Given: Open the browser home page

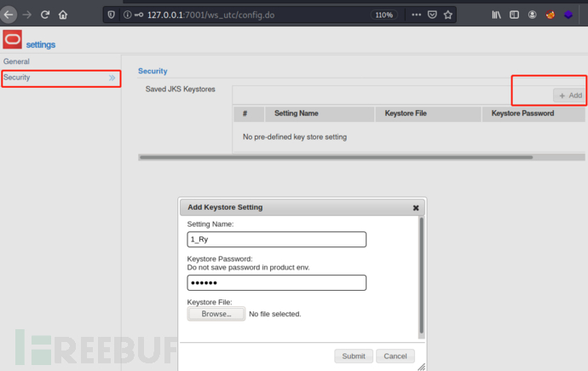Looking at the screenshot, I should 63,14.
